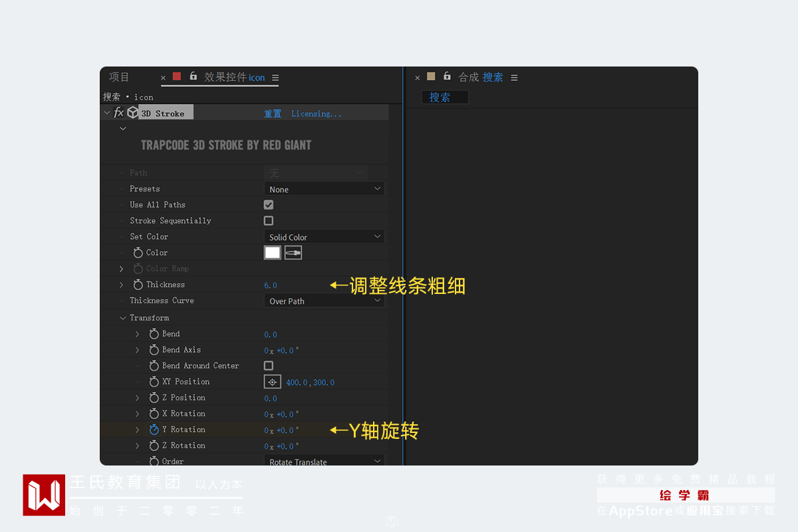Toggle the Bend Around Center stopwatch

pos(154,366)
